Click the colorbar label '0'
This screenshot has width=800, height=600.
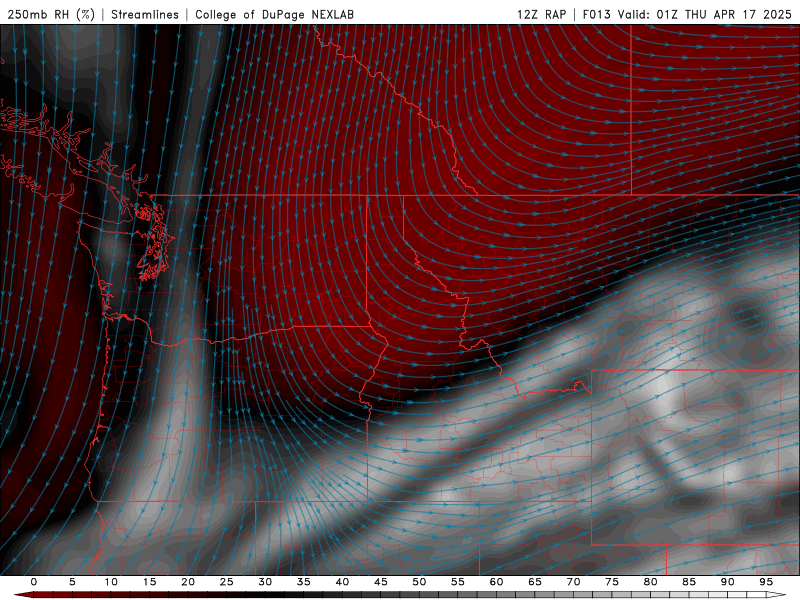[34, 582]
